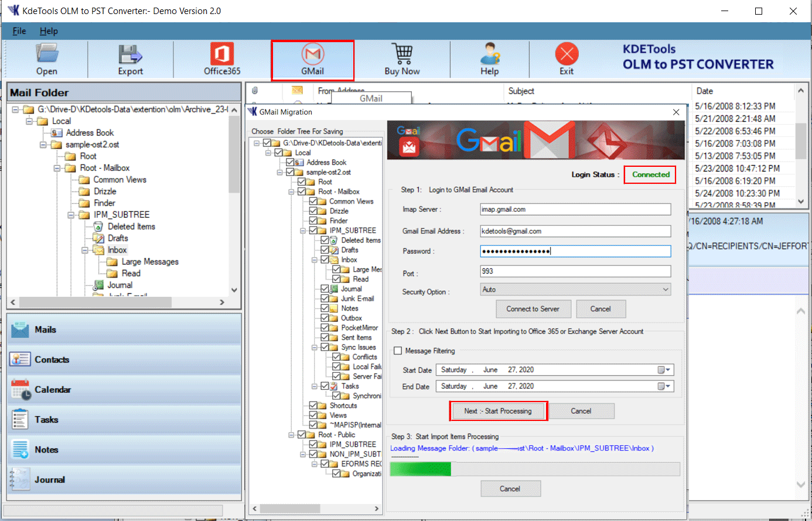Viewport: 812px width, 521px height.
Task: Click Cancel beside Start Processing button
Action: [581, 411]
